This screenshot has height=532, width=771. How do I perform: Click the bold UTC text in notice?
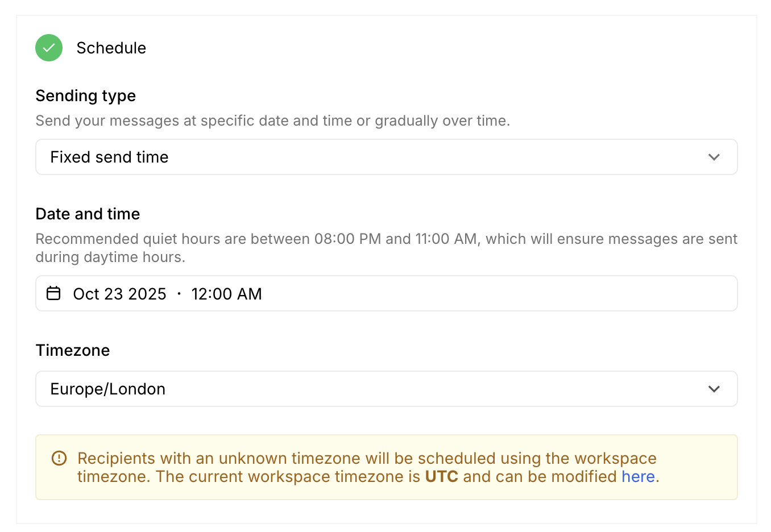[x=441, y=476]
